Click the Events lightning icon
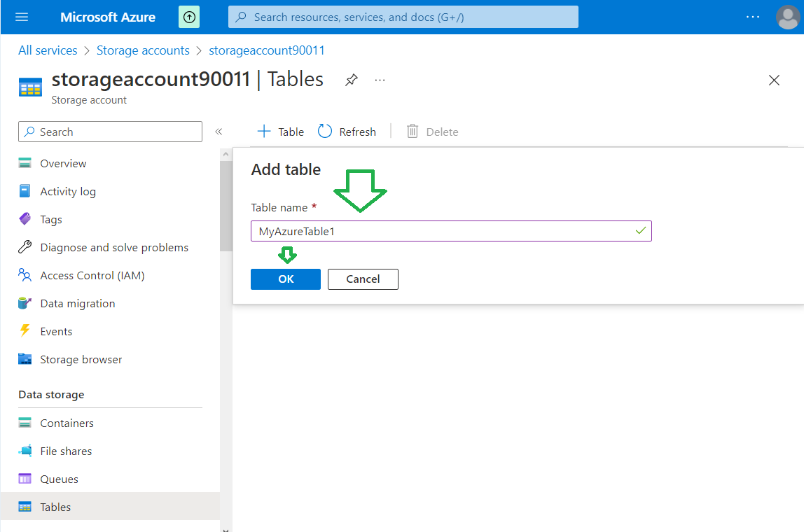 (x=25, y=330)
